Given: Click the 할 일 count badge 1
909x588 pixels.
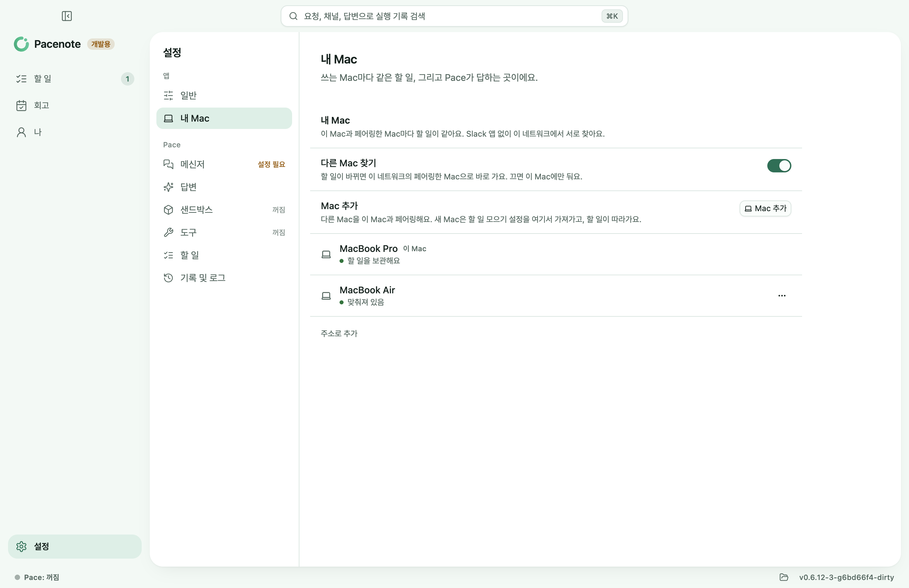Looking at the screenshot, I should tap(128, 79).
